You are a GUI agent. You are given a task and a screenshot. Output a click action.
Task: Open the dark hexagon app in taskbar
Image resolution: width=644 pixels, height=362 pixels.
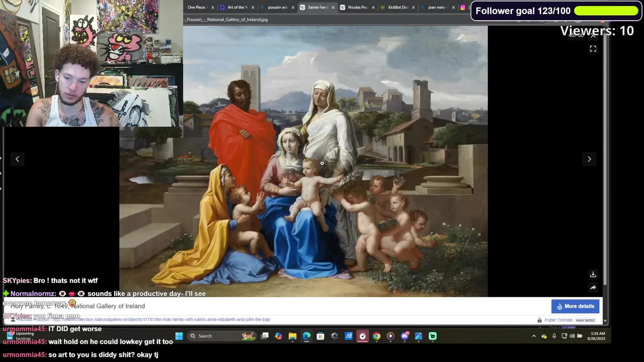(x=335, y=336)
